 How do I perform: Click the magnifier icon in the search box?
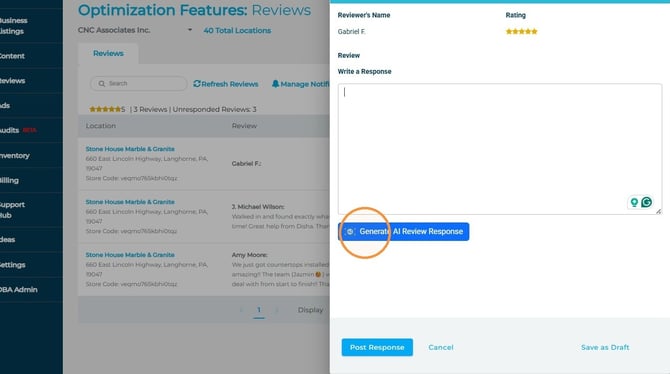pos(102,84)
